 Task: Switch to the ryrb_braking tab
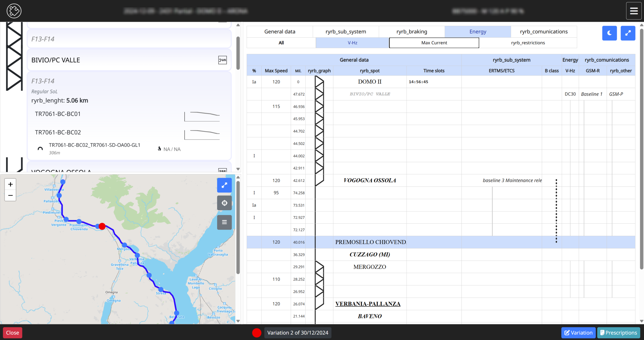(x=412, y=32)
